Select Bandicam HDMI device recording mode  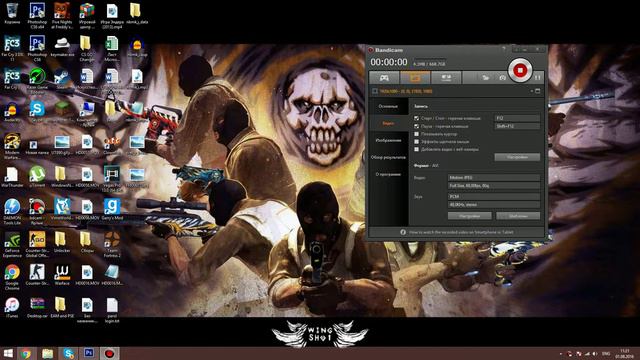tap(446, 78)
